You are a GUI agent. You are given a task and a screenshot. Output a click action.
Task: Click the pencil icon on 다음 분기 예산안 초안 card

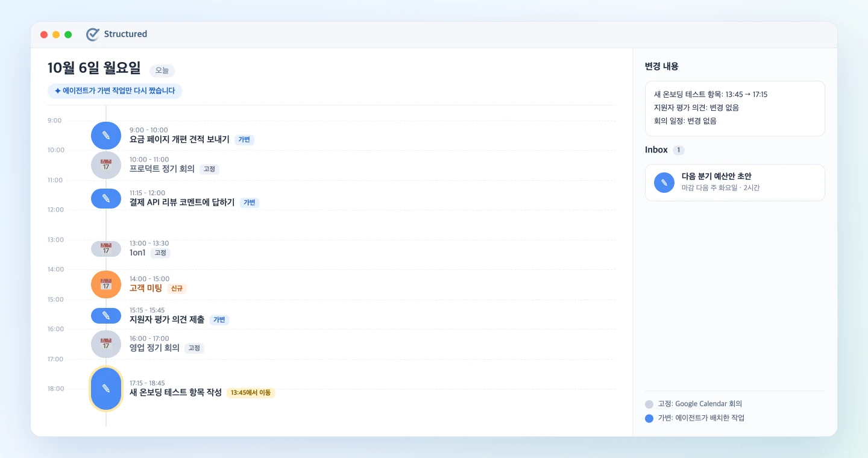click(x=664, y=183)
